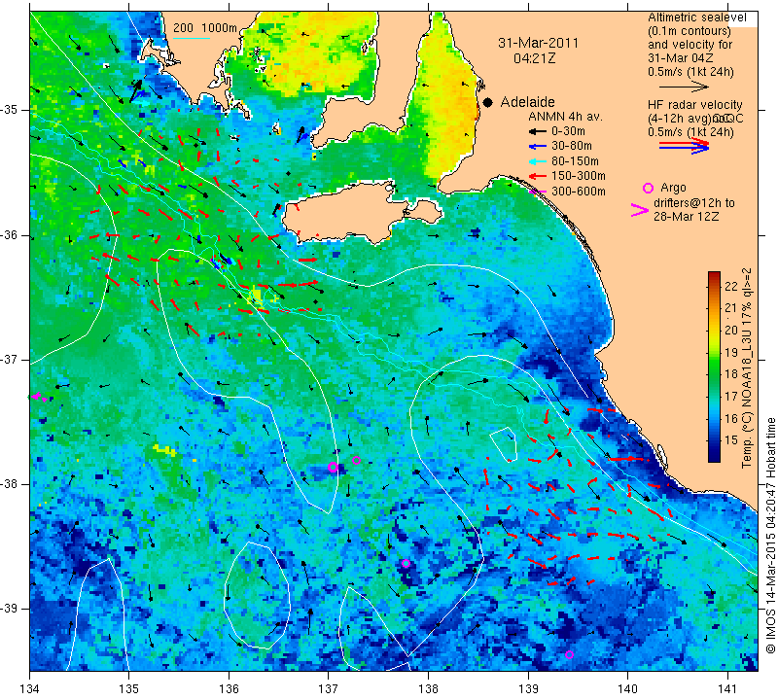Image resolution: width=778 pixels, height=700 pixels.
Task: Click the 'Argo' legend label
Action: pos(673,188)
